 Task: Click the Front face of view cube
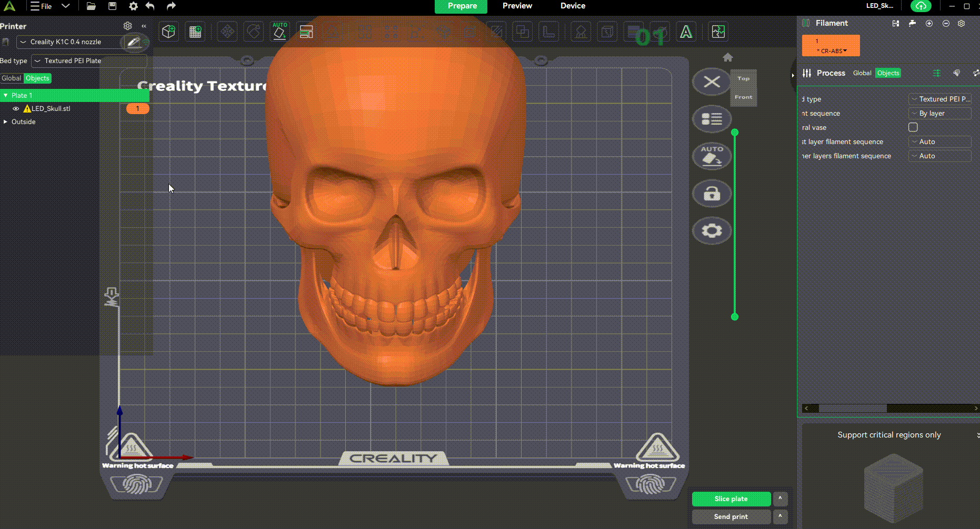coord(743,97)
